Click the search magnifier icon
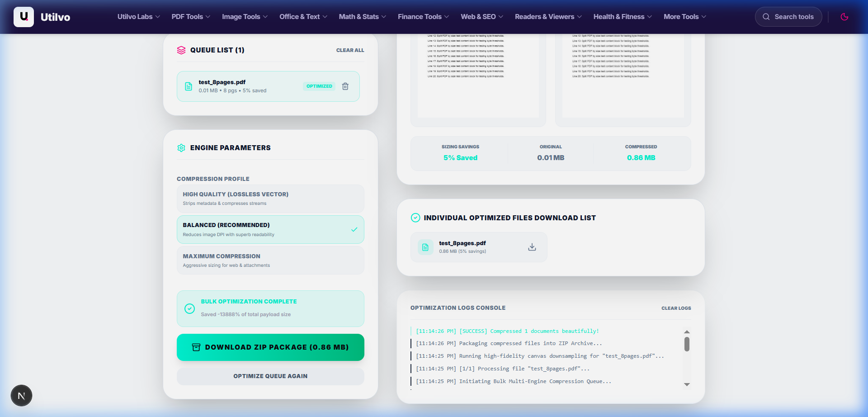This screenshot has height=417, width=868. tap(766, 17)
